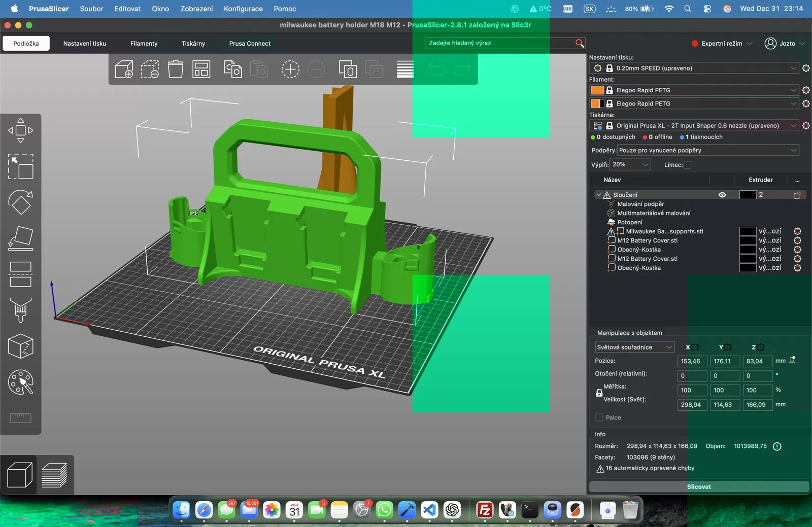Switch to the Nastavení tisku tab

85,44
